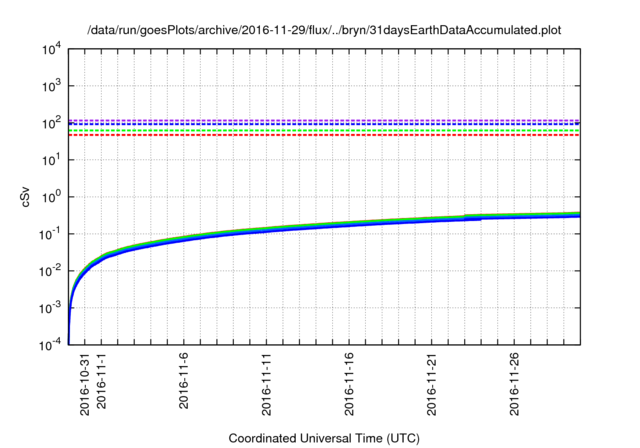Click the 10^3 y-axis tick label

pos(51,86)
